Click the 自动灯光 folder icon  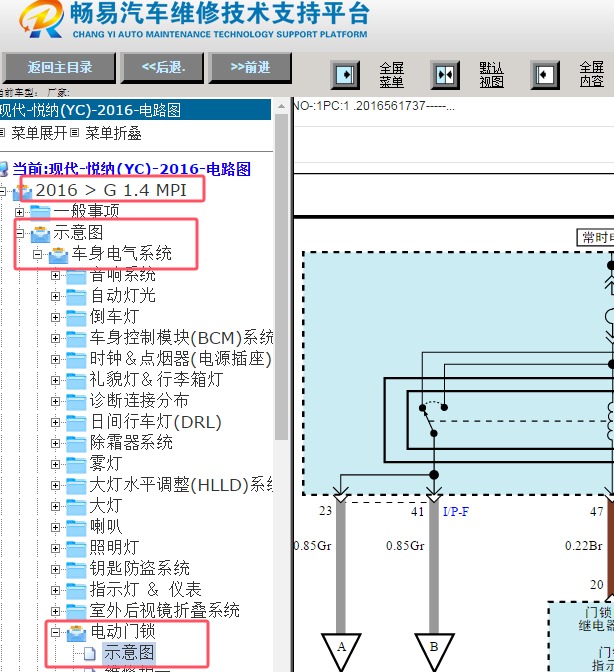coord(76,297)
